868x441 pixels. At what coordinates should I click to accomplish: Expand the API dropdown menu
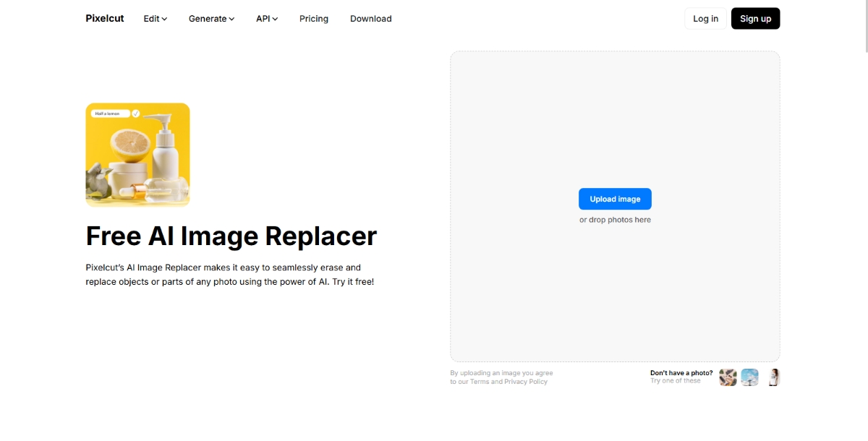click(x=266, y=19)
